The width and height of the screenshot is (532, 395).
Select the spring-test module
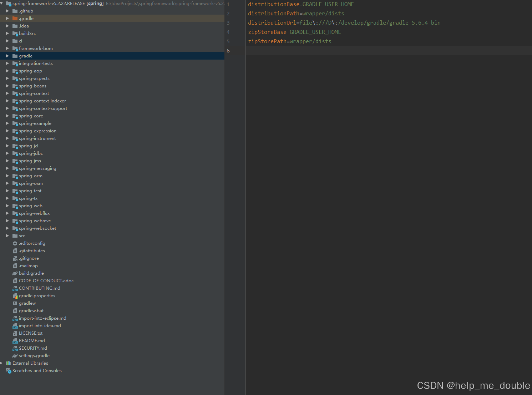30,191
